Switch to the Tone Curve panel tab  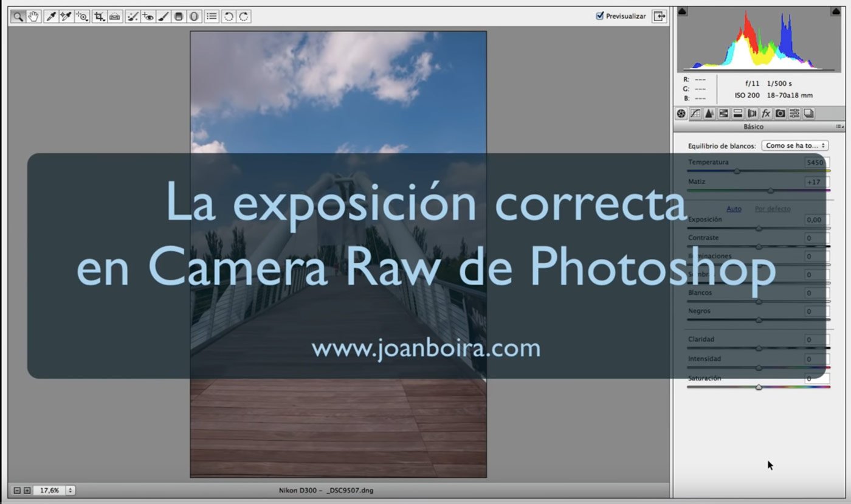click(x=695, y=114)
